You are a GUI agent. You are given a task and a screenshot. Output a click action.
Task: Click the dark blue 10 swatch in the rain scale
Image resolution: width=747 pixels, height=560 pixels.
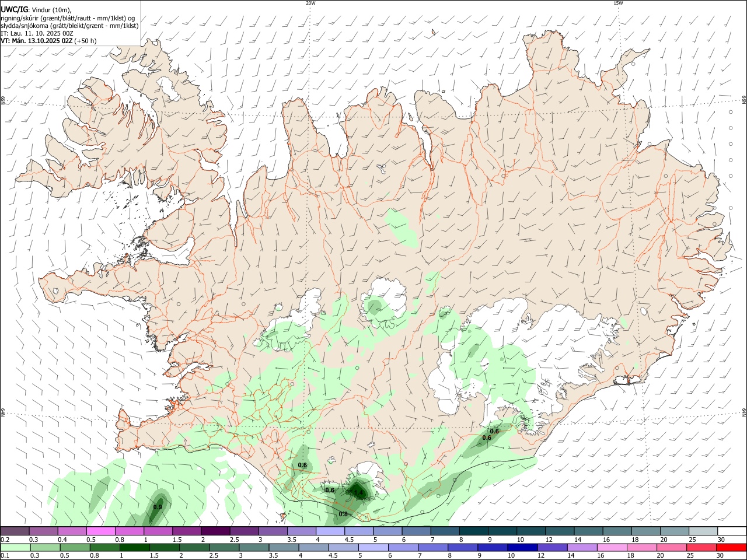pyautogui.click(x=521, y=548)
